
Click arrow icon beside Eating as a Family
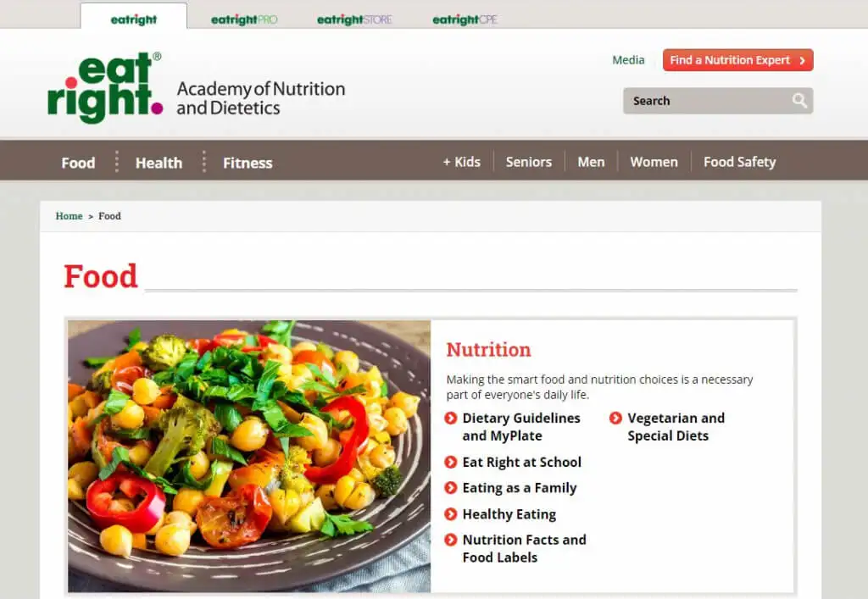[x=451, y=488]
